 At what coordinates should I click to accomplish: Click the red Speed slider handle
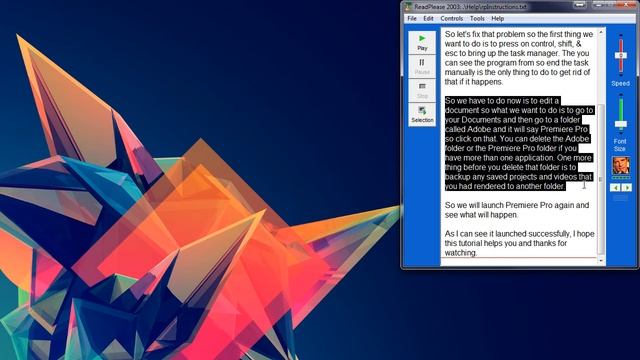pyautogui.click(x=621, y=55)
